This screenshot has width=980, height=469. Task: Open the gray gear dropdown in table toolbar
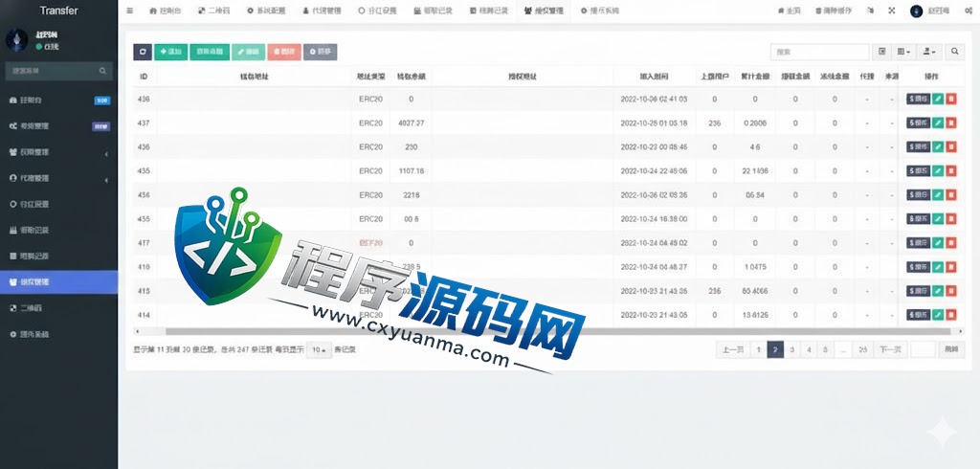[x=320, y=52]
